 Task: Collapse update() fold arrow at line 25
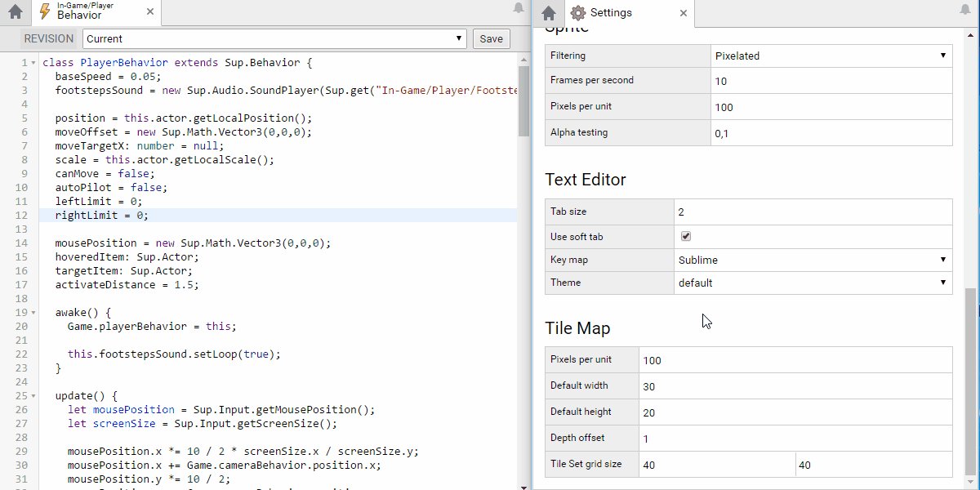[x=33, y=396]
